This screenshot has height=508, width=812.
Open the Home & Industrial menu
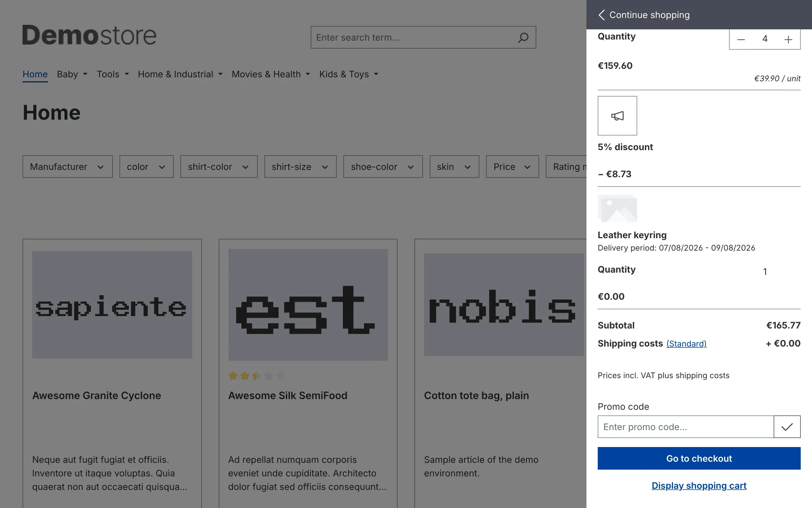tap(180, 74)
